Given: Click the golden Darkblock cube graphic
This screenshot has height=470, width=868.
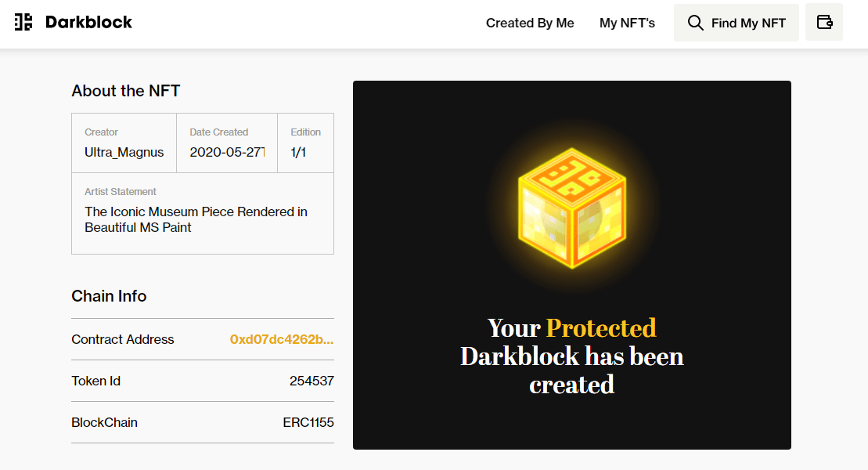Looking at the screenshot, I should pyautogui.click(x=572, y=208).
